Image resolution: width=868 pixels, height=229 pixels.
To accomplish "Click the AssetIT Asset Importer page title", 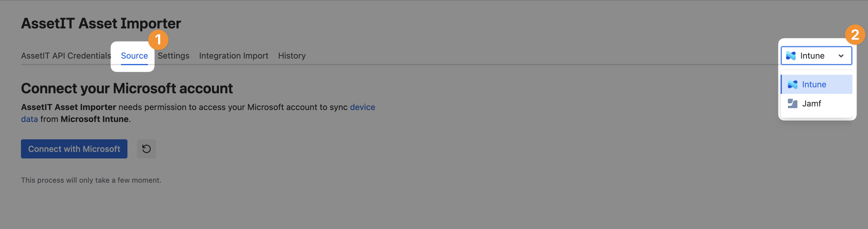I will tap(101, 23).
